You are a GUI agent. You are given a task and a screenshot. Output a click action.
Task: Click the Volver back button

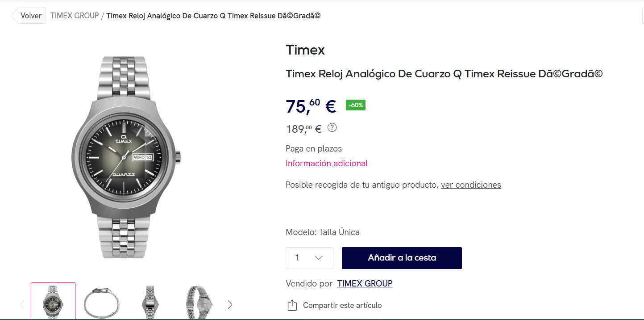(x=28, y=16)
